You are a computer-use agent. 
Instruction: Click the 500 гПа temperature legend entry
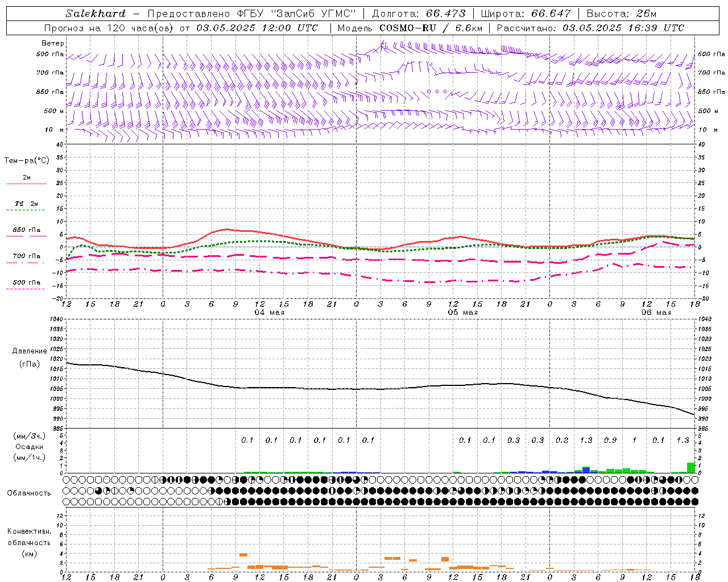coord(26,282)
